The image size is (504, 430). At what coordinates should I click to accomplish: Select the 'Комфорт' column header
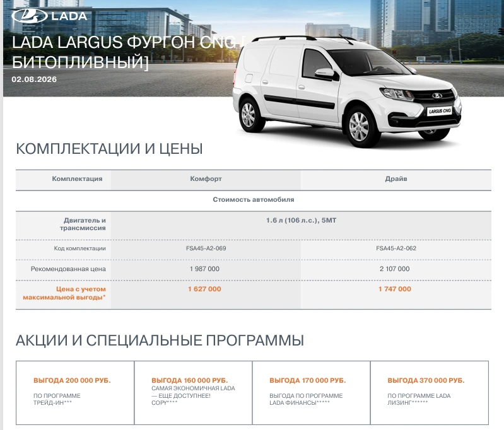[206, 178]
